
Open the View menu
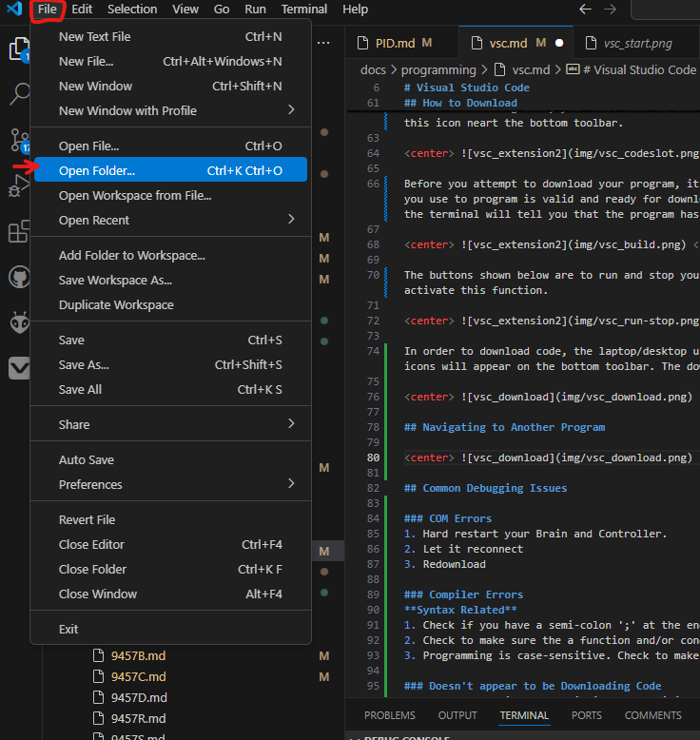[185, 9]
